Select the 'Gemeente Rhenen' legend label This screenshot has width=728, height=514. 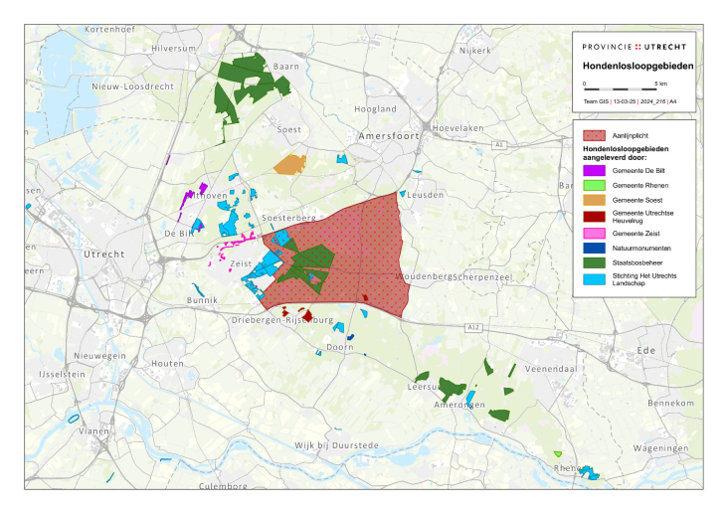640,185
